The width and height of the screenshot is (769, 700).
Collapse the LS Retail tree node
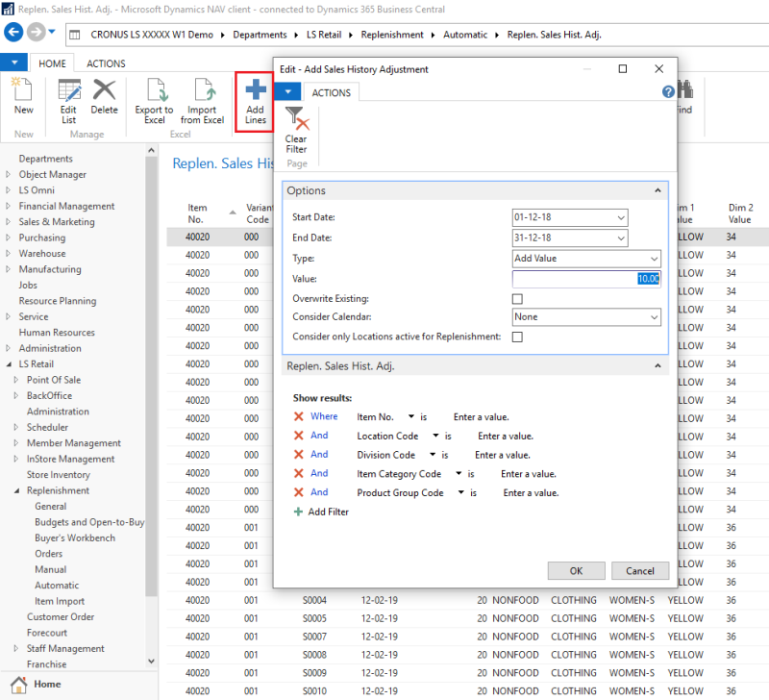[x=9, y=364]
